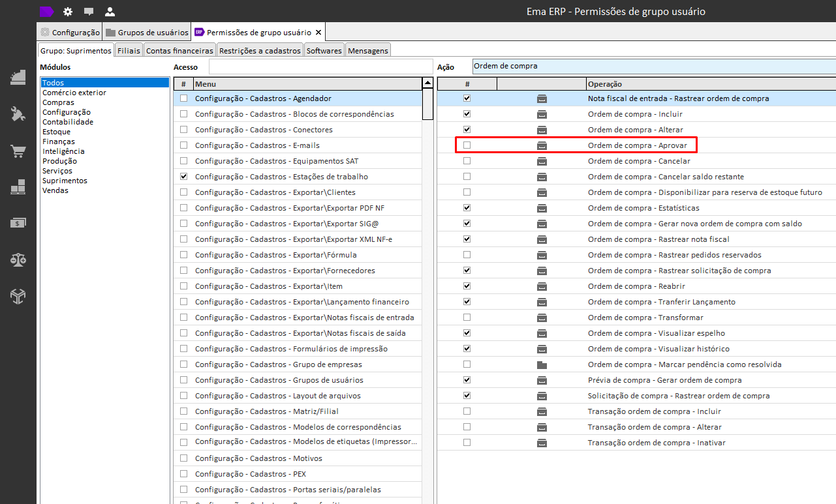Screen dimensions: 836x504
Task: Click drawer icon for Ordem de compra - Reabrir
Action: point(542,286)
